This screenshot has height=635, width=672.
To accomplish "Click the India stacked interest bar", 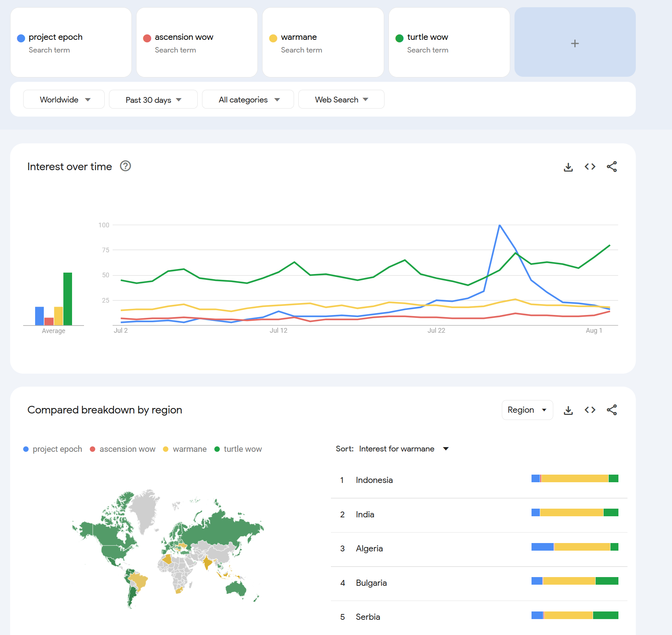I will [x=575, y=512].
